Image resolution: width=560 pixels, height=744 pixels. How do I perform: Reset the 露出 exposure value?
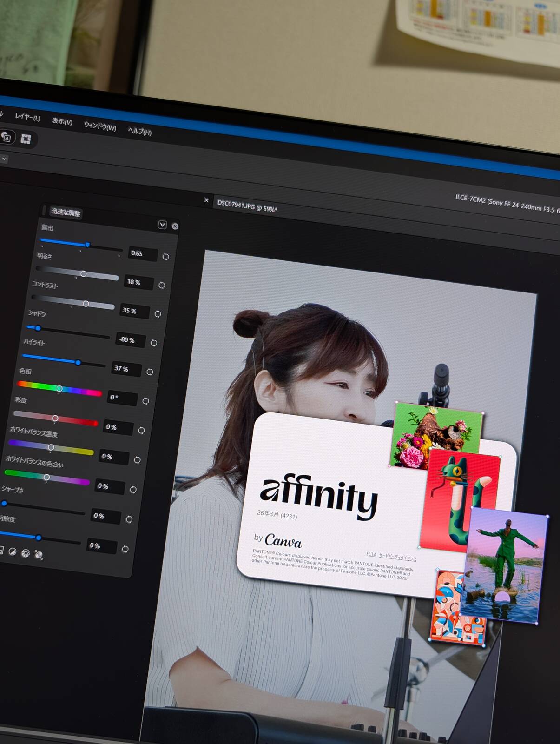pos(166,257)
